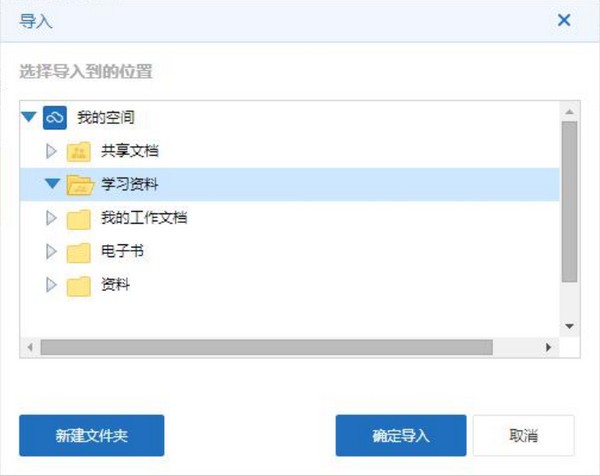Expand the 我的工作文档 folder
Image resolution: width=600 pixels, height=476 pixels.
pos(52,219)
